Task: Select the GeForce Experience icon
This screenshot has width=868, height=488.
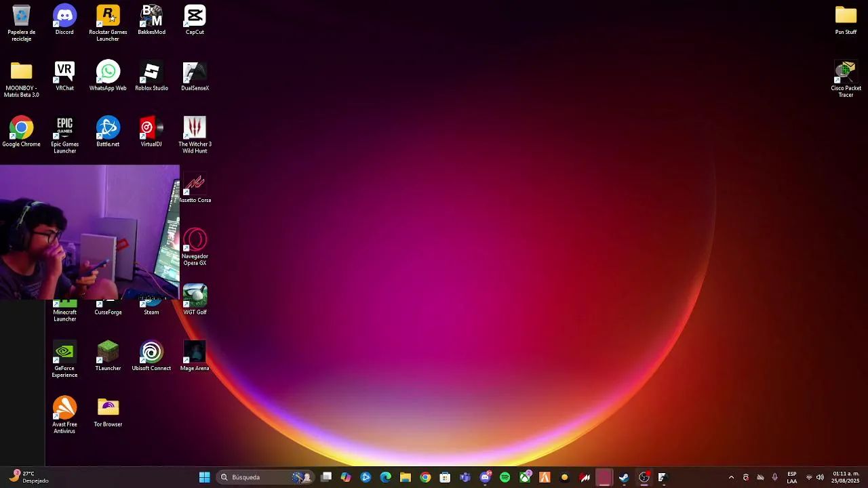Action: [x=64, y=360]
